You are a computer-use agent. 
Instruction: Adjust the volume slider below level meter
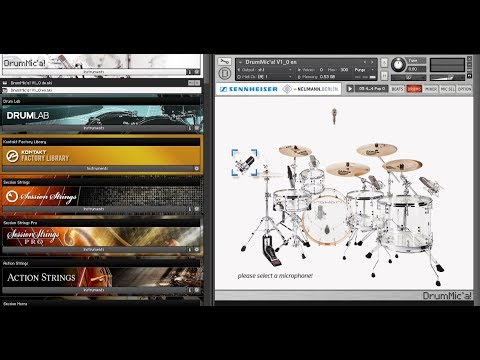[x=447, y=78]
